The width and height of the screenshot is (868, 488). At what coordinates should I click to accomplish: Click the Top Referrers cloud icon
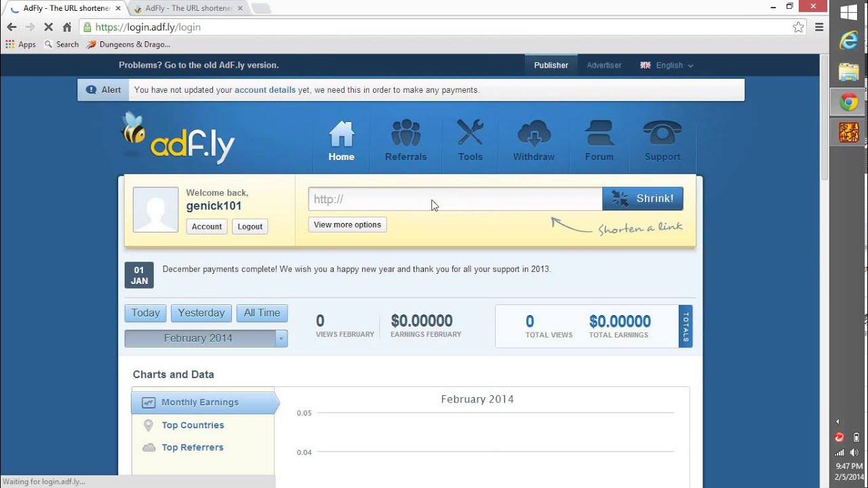149,447
